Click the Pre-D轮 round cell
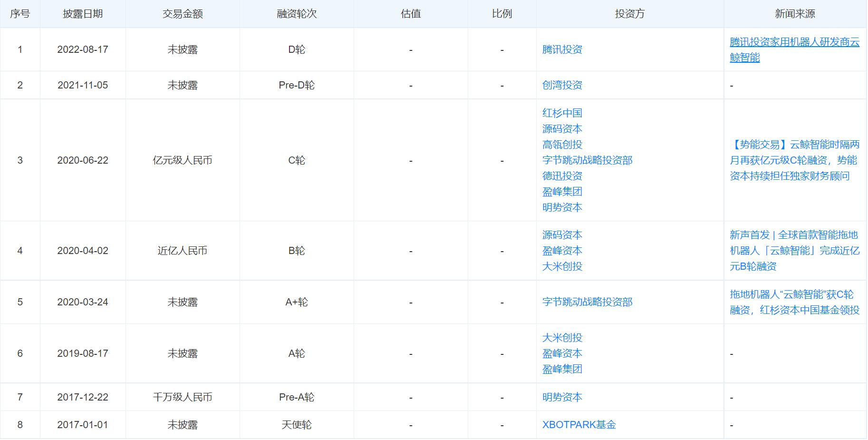868x440 pixels. point(297,85)
